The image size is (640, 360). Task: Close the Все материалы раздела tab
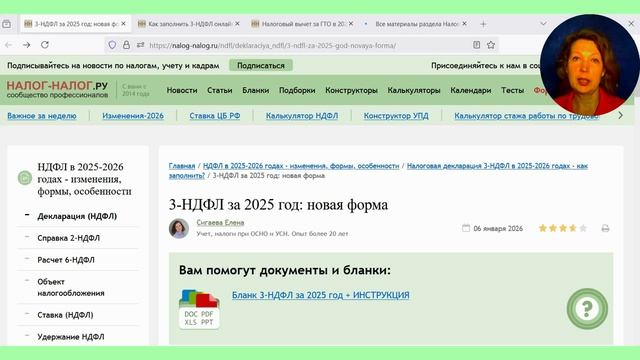pyautogui.click(x=464, y=24)
